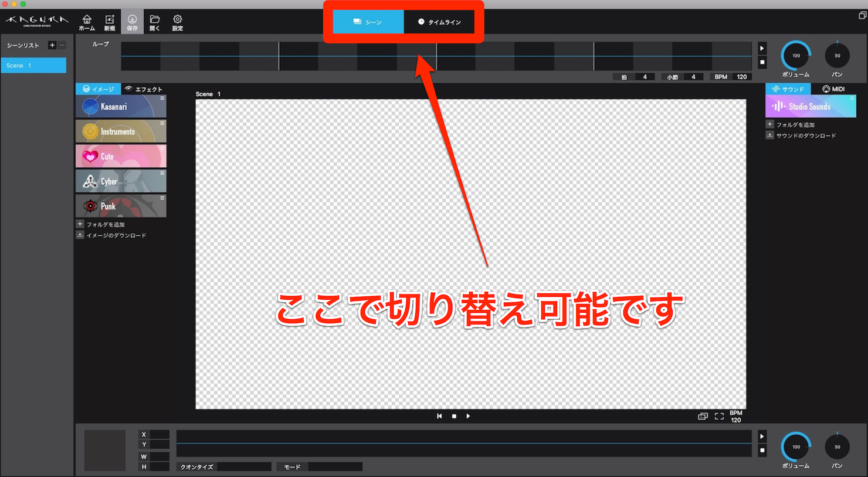Select the MIDI tab
The height and width of the screenshot is (477, 868).
[x=833, y=89]
